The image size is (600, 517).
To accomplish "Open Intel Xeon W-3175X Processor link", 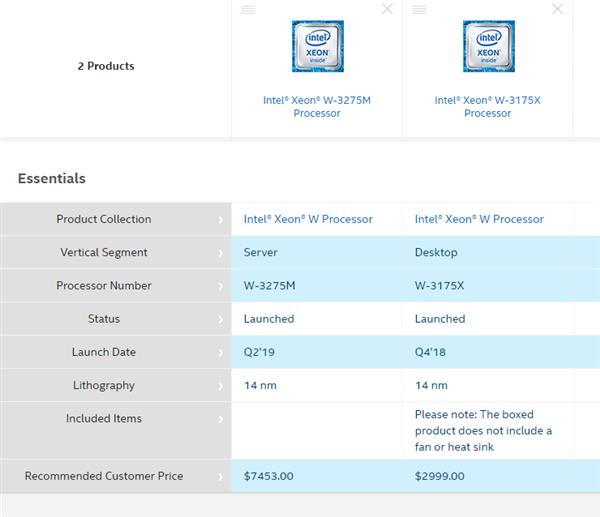I will [488, 106].
